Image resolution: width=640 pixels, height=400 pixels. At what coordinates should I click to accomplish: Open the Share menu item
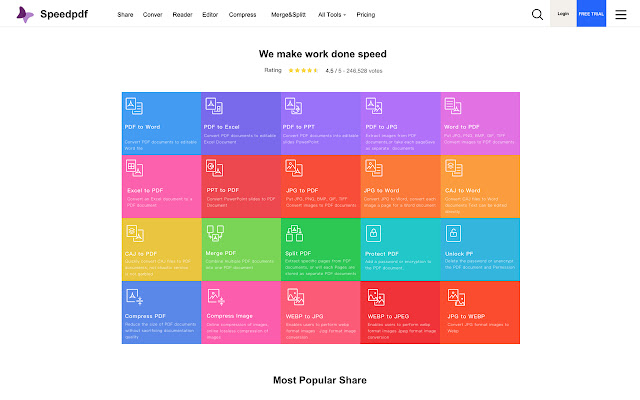[x=125, y=15]
